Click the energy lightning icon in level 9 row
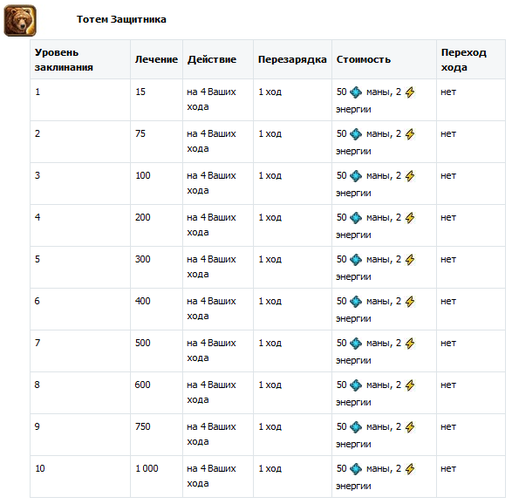The image size is (512, 504). pyautogui.click(x=410, y=427)
